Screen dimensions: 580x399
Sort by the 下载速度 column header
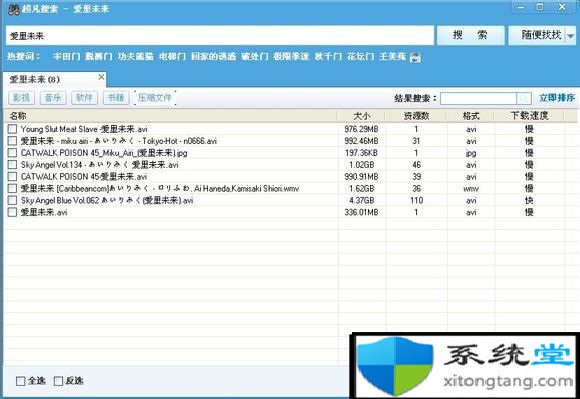529,116
